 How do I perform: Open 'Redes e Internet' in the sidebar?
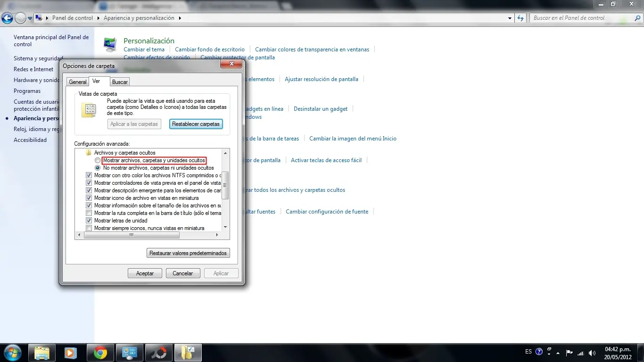tap(33, 69)
